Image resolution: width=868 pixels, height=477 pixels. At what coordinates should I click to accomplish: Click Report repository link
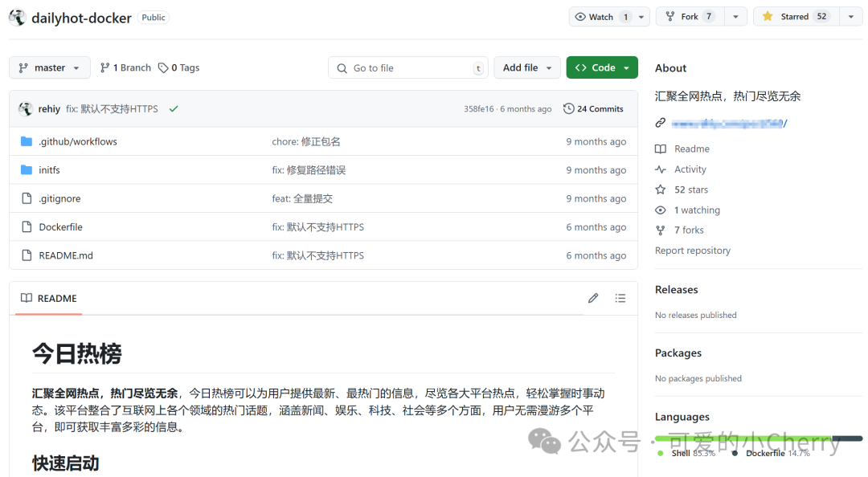pyautogui.click(x=693, y=251)
